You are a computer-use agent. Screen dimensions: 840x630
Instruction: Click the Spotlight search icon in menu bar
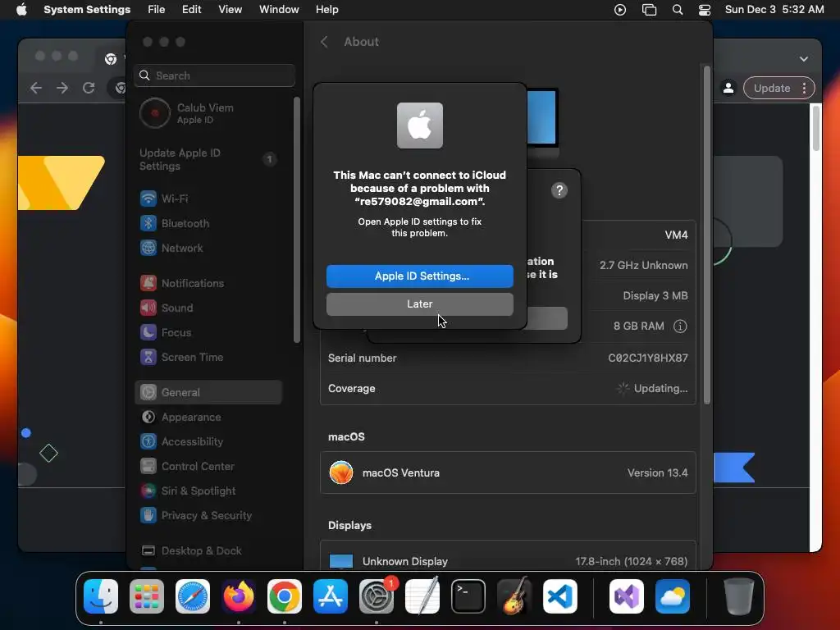click(x=677, y=10)
